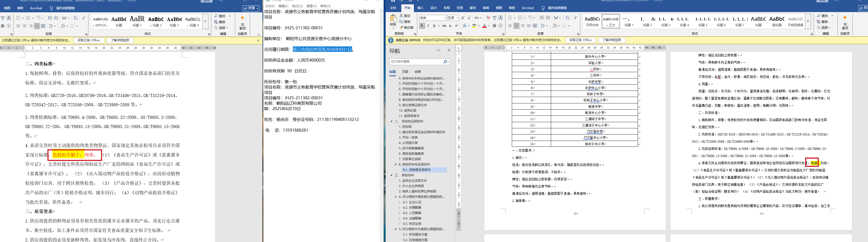Apply superscript formatting in right Word window
The width and height of the screenshot is (868, 242).
pos(457,26)
